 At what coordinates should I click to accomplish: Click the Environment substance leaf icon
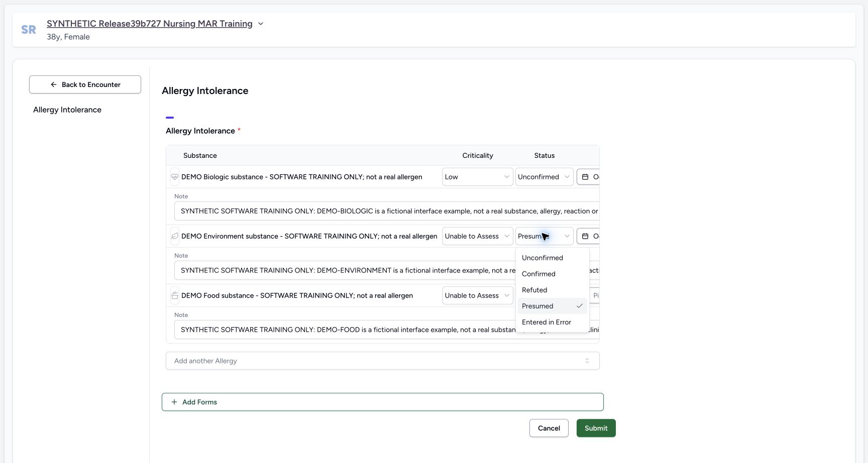tap(175, 236)
